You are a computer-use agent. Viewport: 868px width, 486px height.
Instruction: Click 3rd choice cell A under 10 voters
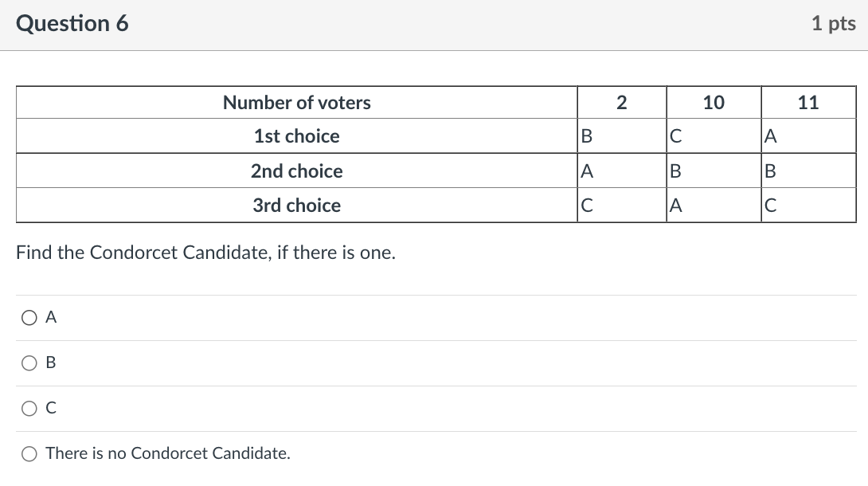[714, 206]
